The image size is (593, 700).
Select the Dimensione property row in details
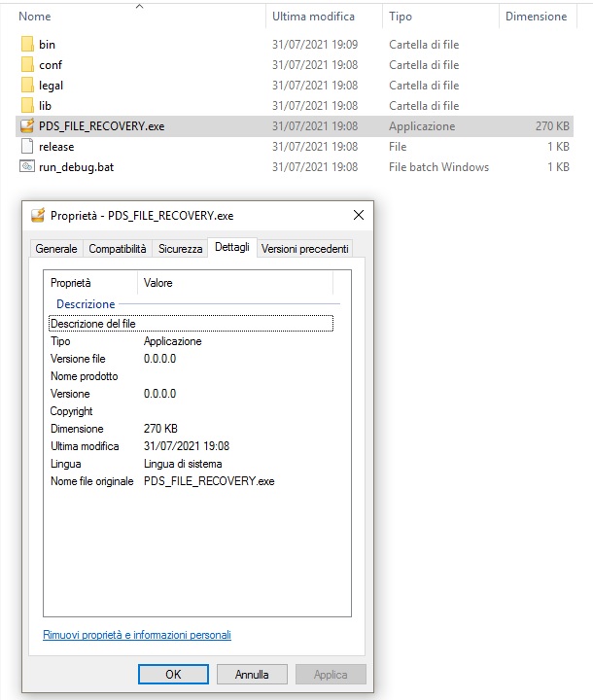click(191, 429)
